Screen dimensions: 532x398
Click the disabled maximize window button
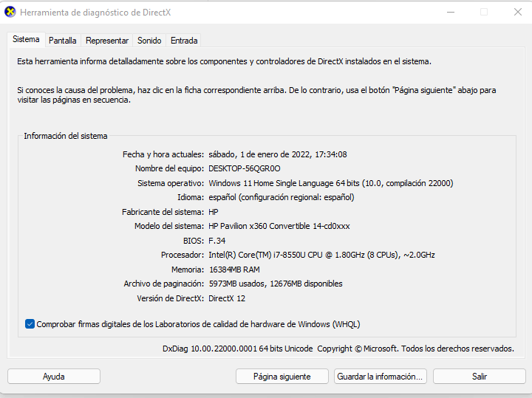484,13
